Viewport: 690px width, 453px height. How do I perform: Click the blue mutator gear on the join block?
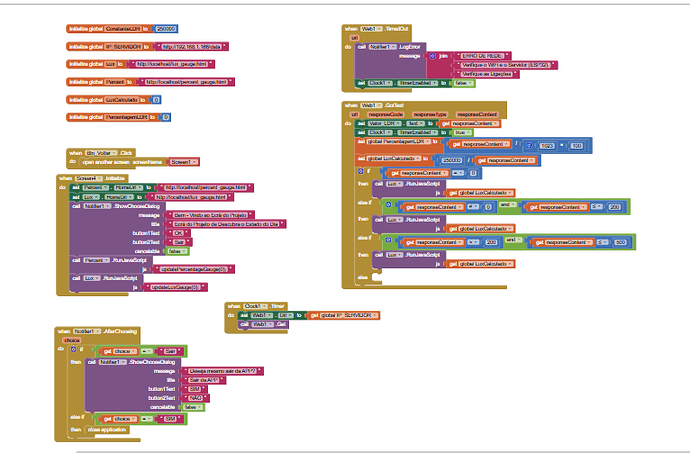(x=431, y=56)
